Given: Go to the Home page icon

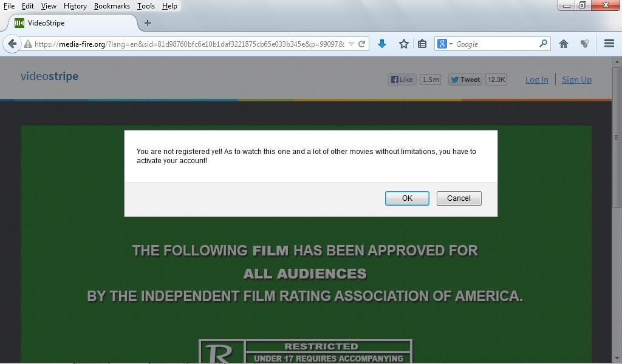Looking at the screenshot, I should coord(563,44).
